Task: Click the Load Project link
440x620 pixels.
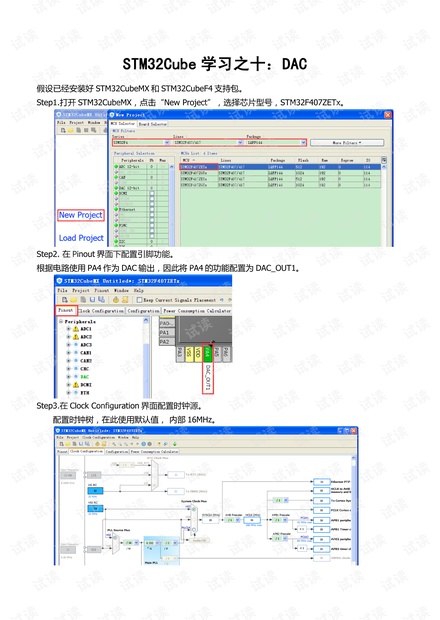Action: pos(81,238)
